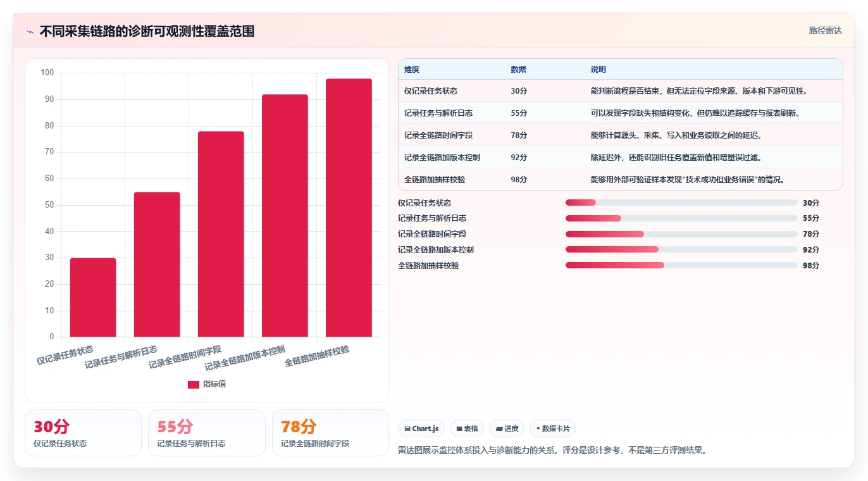Click the 表格 tag chip
This screenshot has height=481, width=868.
point(467,428)
